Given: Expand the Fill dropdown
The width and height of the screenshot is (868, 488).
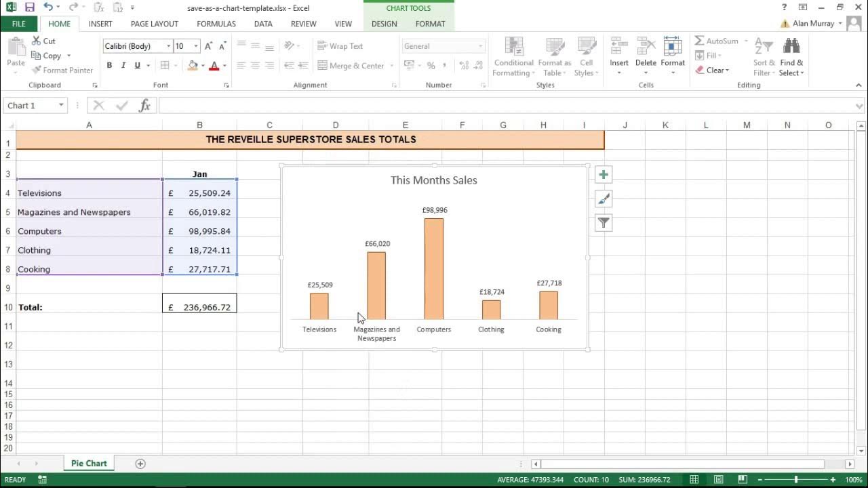Looking at the screenshot, I should click(x=719, y=56).
